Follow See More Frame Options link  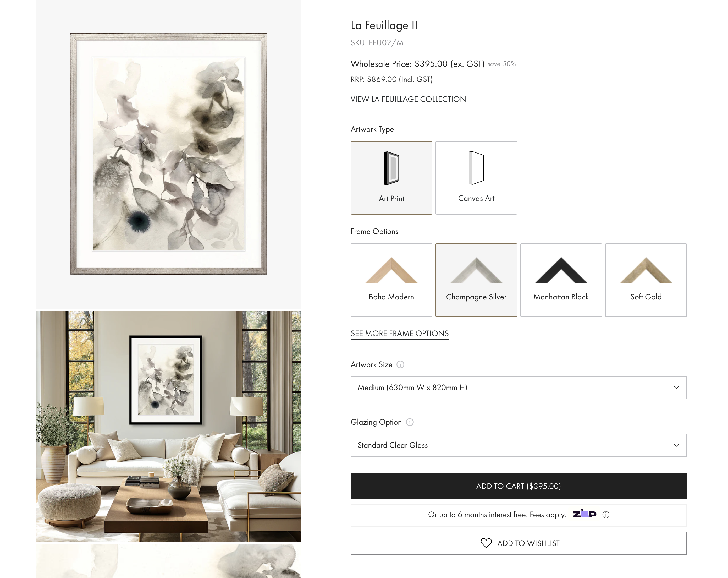tap(399, 334)
